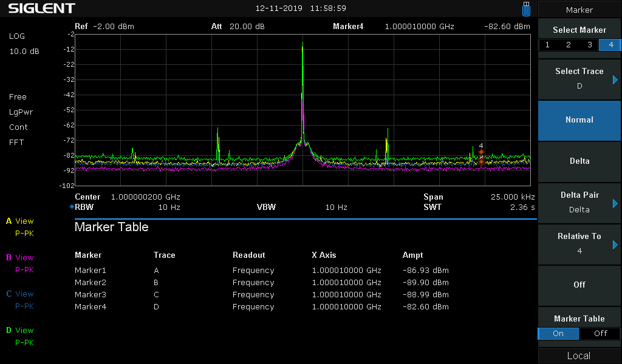
Task: Click the Marker4 frequency readout at top
Action: coord(419,27)
